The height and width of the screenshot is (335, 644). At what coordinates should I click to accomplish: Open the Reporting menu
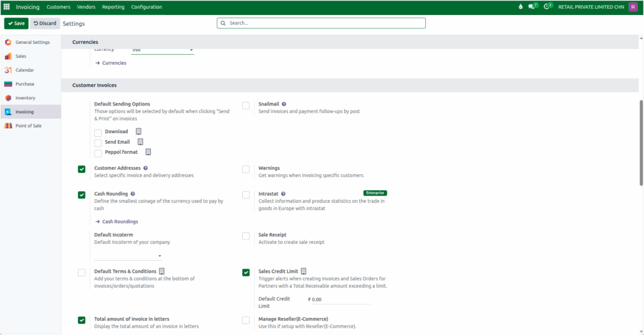coord(113,7)
